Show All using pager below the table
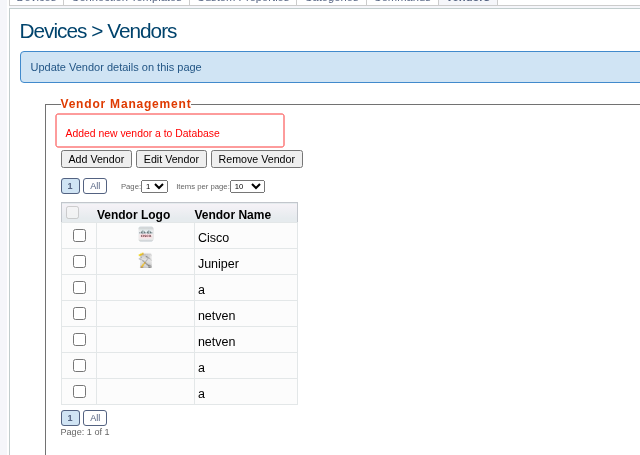The width and height of the screenshot is (640, 455). click(x=95, y=418)
